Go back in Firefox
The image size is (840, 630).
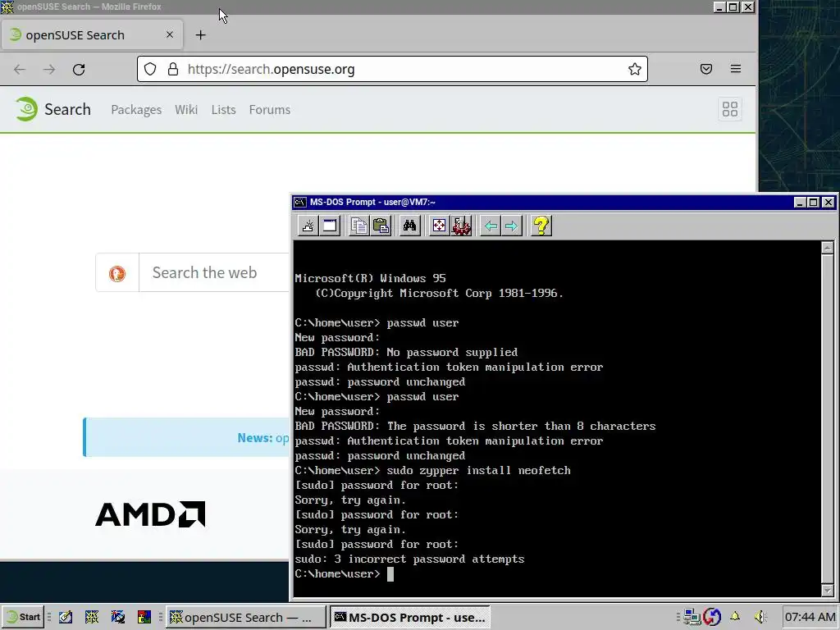(20, 69)
